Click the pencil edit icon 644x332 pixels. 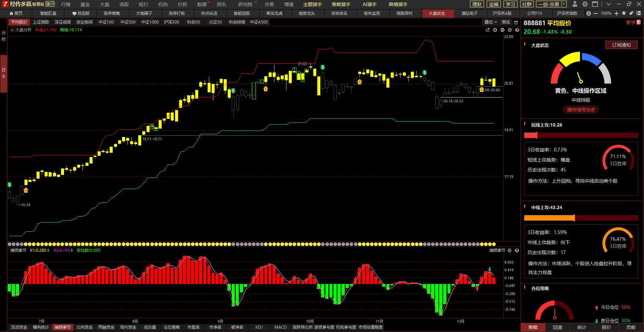(x=631, y=13)
